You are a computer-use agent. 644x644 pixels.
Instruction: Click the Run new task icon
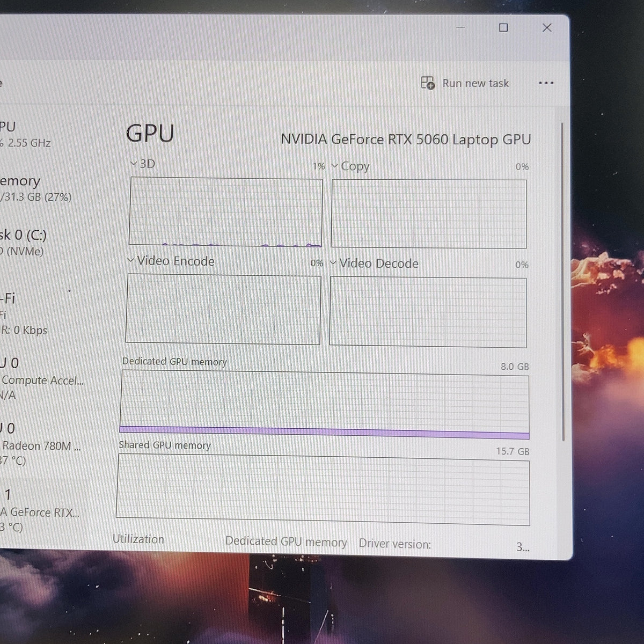tap(427, 83)
